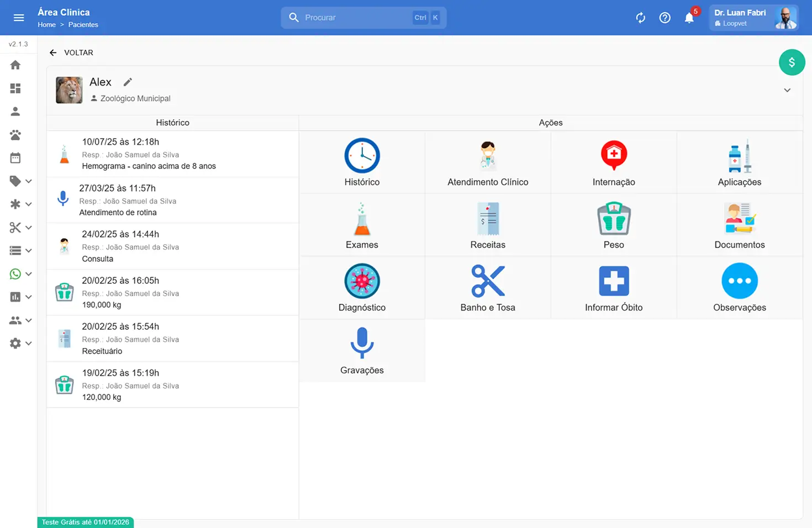Open the Atendimento Clínico action
The image size is (812, 528).
coord(488,163)
